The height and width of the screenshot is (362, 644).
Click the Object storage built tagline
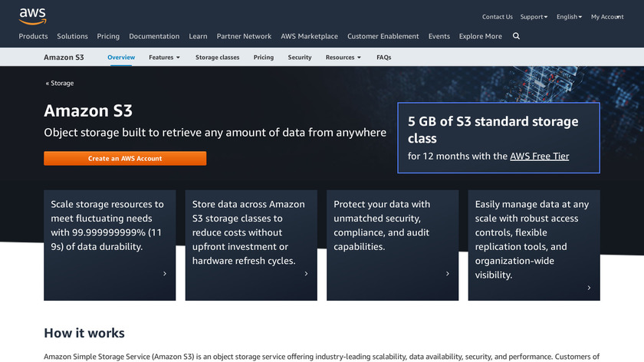[x=215, y=133]
